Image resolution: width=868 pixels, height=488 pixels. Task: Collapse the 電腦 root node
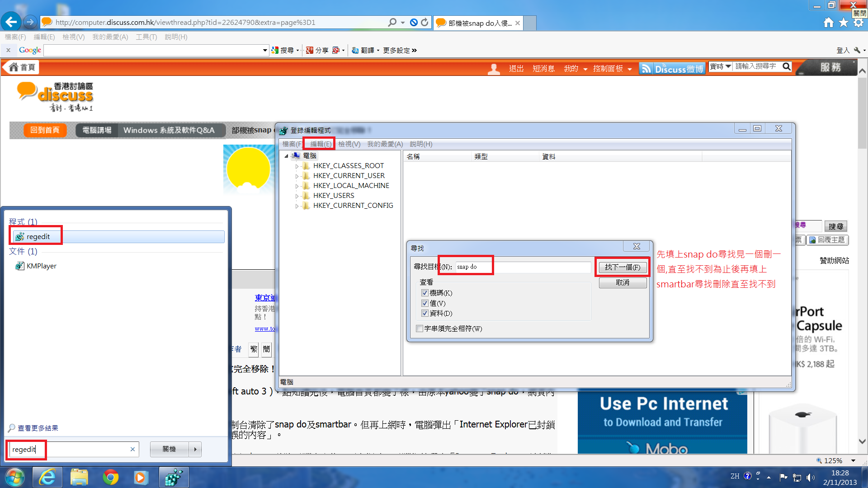[x=286, y=156]
